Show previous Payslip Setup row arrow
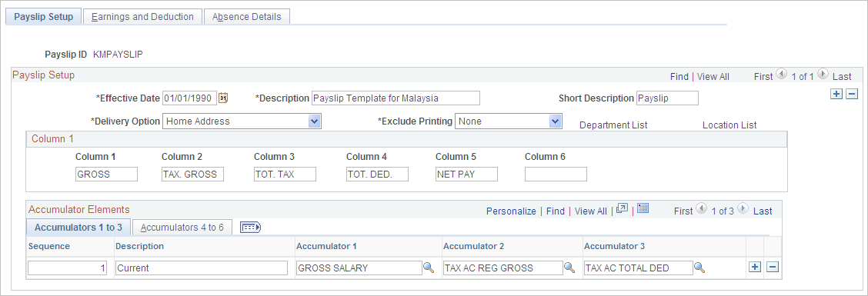This screenshot has width=868, height=296. (781, 74)
